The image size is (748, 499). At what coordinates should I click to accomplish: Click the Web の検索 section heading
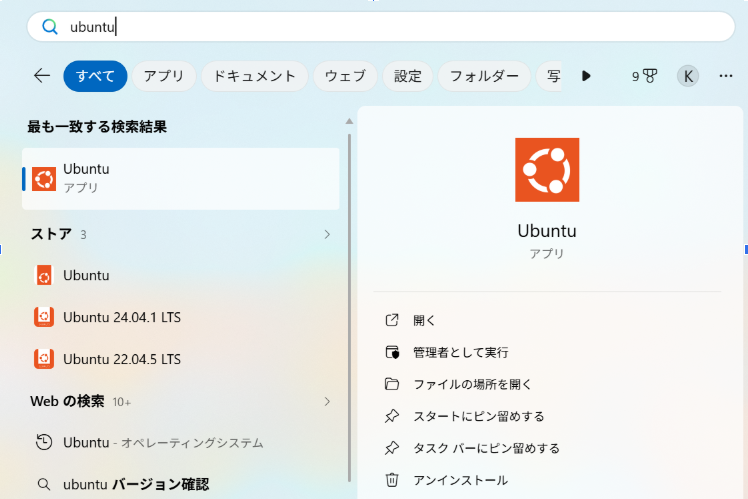(x=67, y=401)
